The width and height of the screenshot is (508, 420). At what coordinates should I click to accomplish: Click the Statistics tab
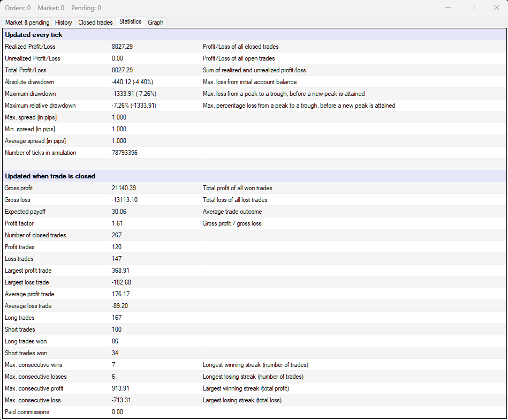click(x=130, y=22)
